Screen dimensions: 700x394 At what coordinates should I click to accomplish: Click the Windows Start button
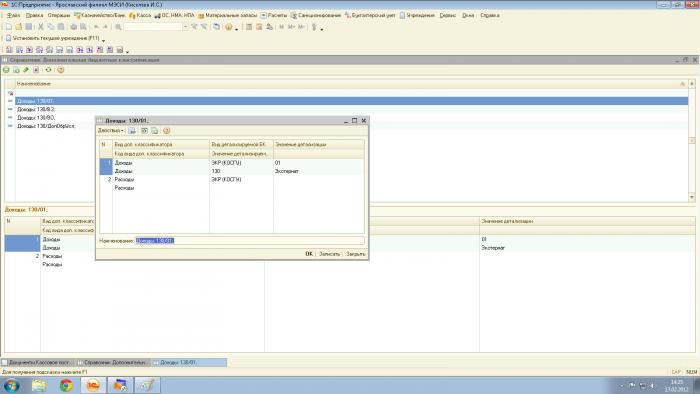(11, 385)
